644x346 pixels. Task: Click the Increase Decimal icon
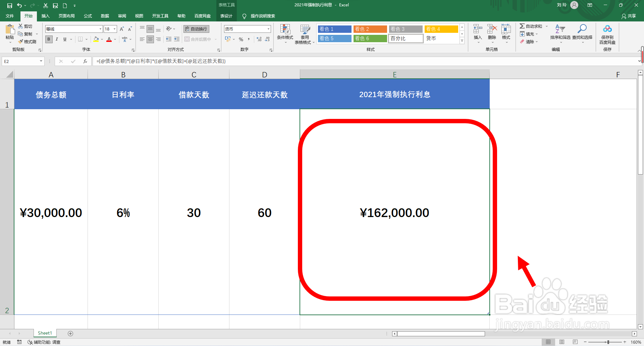(259, 39)
